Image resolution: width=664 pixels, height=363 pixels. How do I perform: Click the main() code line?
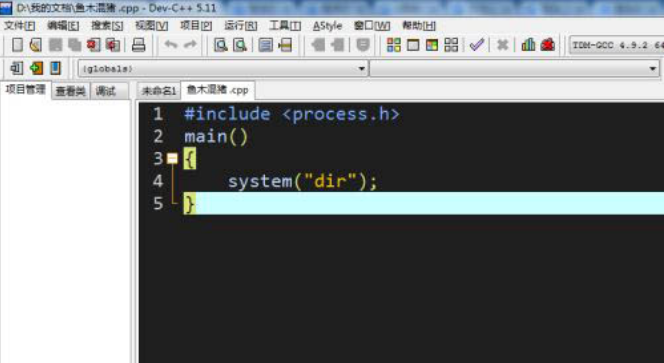pos(216,137)
